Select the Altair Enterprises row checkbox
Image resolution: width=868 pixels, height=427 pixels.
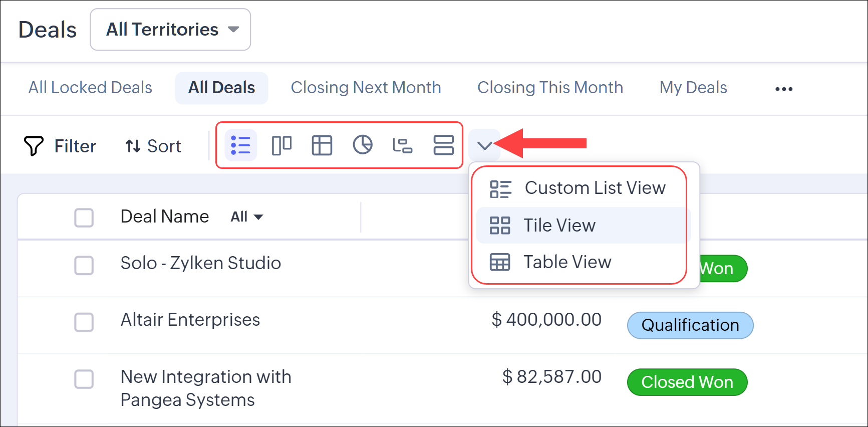pos(84,322)
